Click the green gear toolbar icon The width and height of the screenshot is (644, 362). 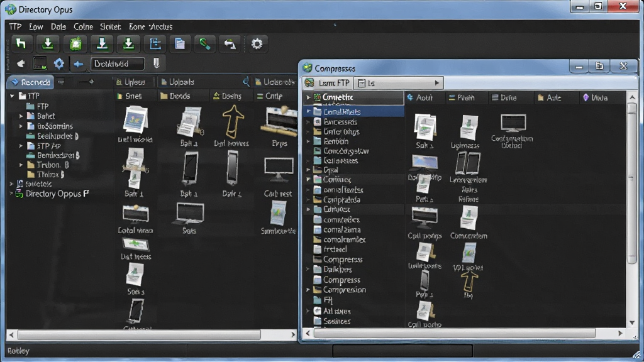coord(75,43)
